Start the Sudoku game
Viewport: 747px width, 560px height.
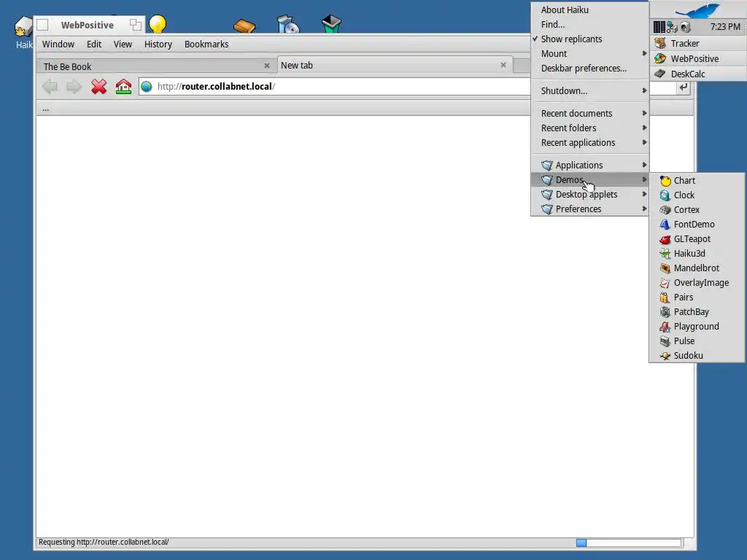point(697,356)
